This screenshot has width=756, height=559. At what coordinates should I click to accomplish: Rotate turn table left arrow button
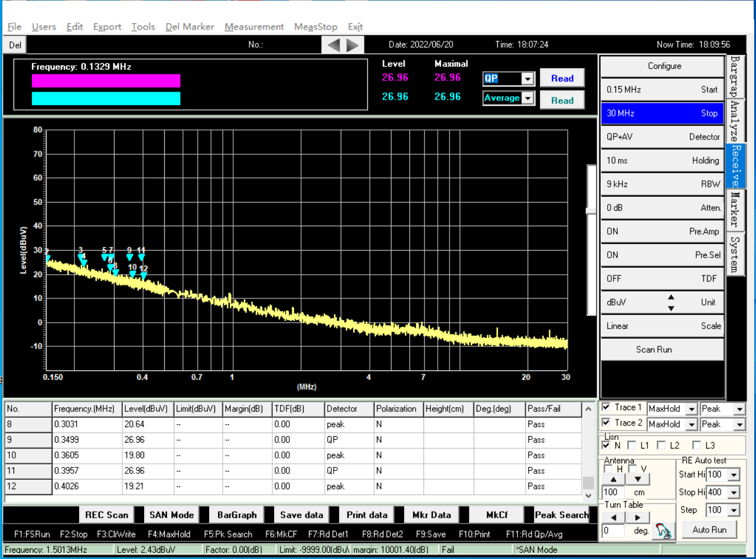(x=614, y=518)
